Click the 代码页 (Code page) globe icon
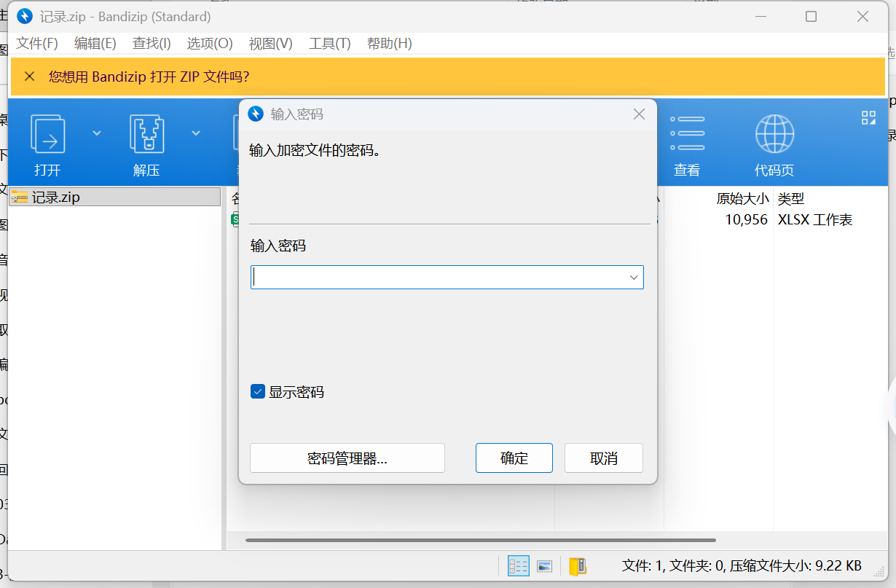Image resolution: width=896 pixels, height=588 pixels. [774, 133]
